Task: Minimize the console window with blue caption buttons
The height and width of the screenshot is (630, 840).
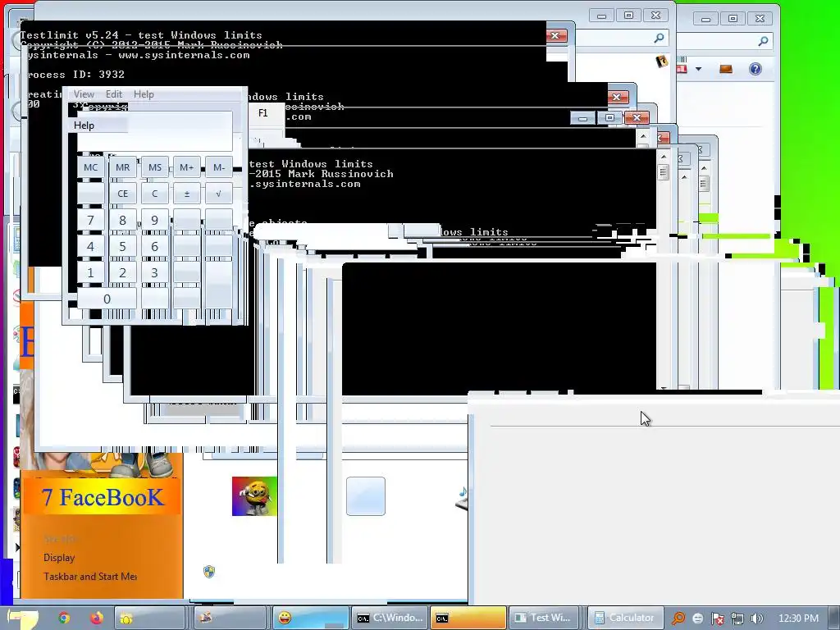Action: pyautogui.click(x=582, y=118)
